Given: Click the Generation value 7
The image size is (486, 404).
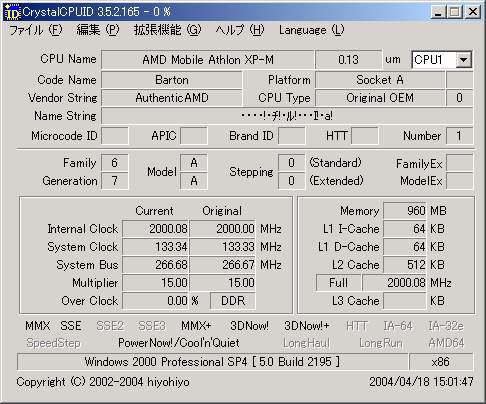Looking at the screenshot, I should pos(115,181).
